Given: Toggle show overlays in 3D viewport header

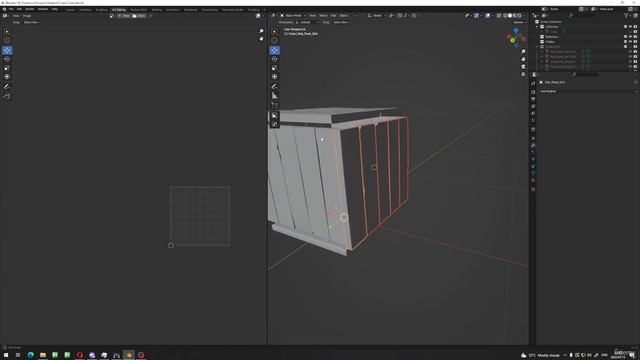Looking at the screenshot, I should 488,16.
